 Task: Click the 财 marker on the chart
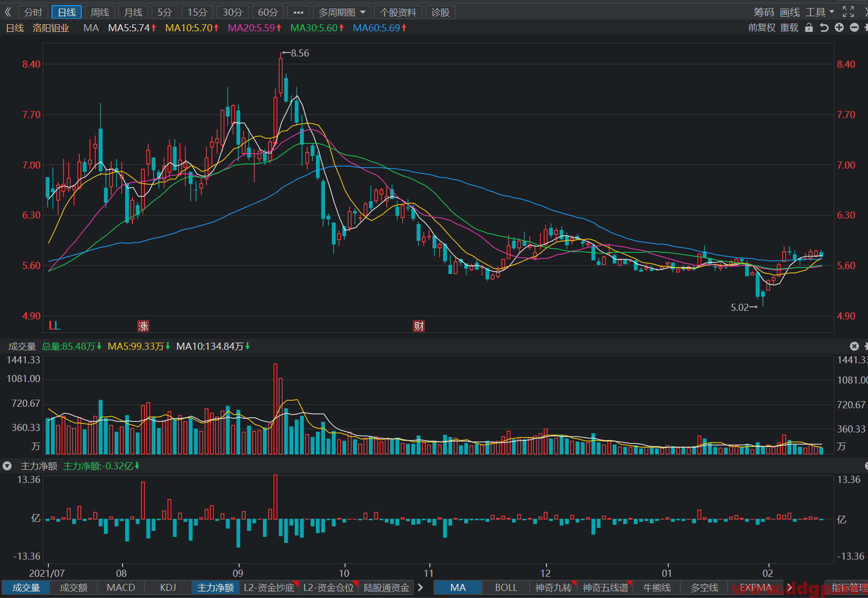pyautogui.click(x=419, y=326)
